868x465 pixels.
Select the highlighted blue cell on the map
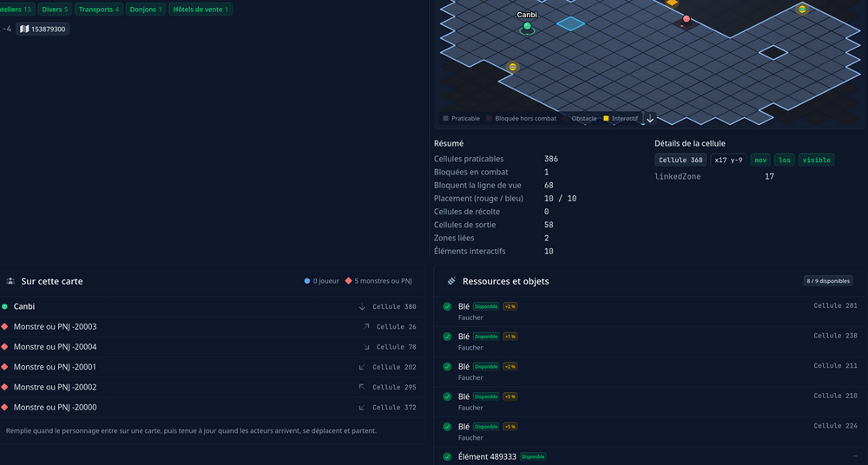click(571, 23)
